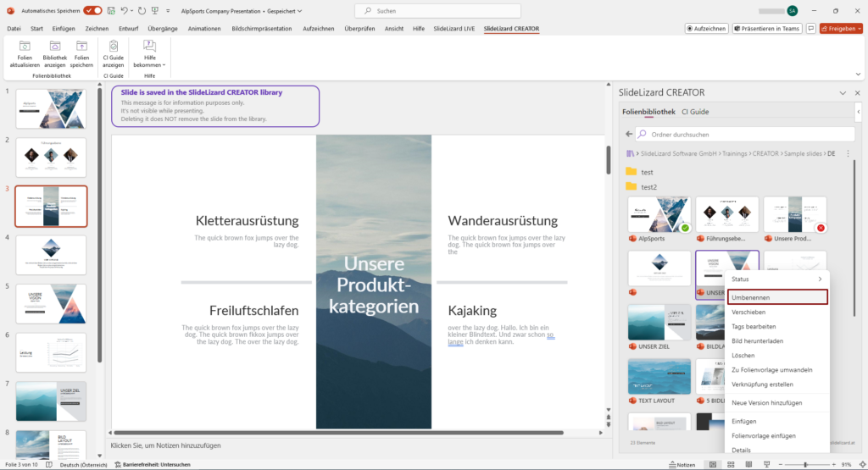Show the CI Guide anzeigen button
Screen dimensions: 868x470
pyautogui.click(x=113, y=53)
